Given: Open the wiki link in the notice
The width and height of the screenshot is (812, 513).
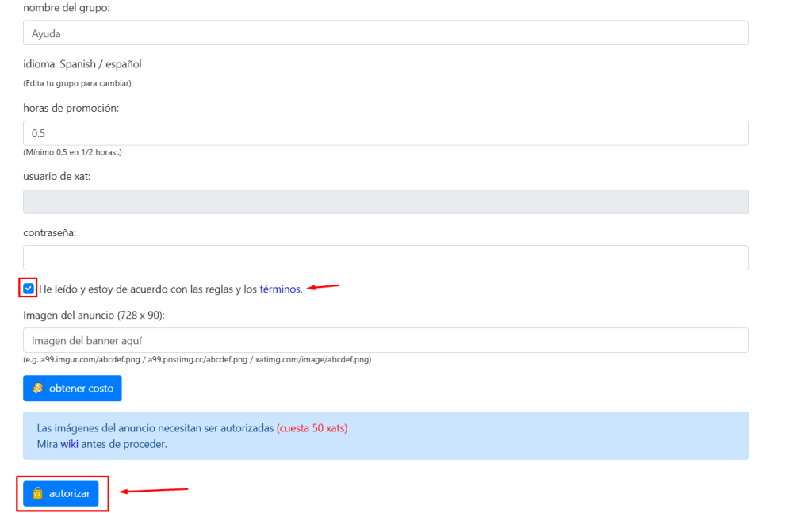Looking at the screenshot, I should (68, 444).
